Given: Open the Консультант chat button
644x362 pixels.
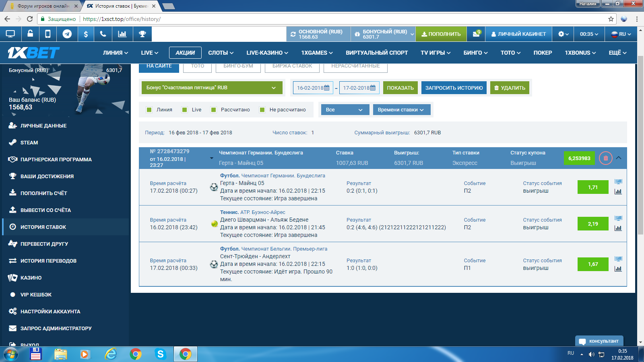Looking at the screenshot, I should tap(599, 341).
